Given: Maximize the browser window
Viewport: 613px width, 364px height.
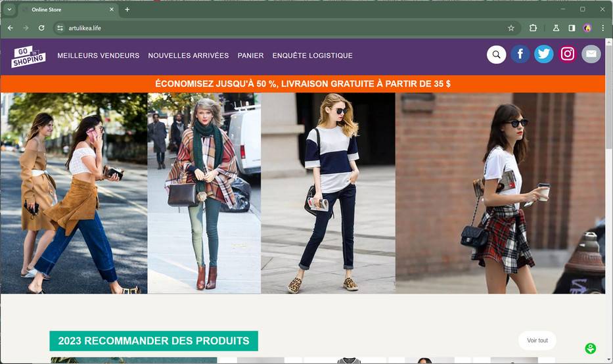Looking at the screenshot, I should tap(583, 9).
